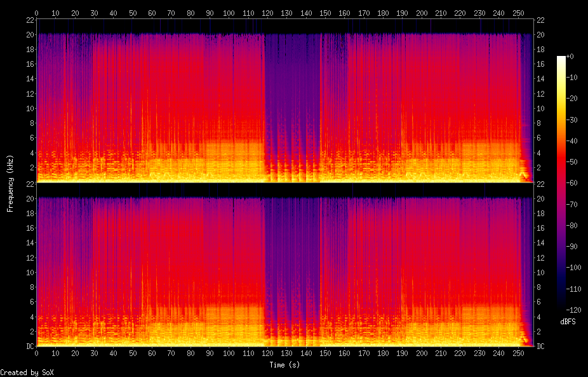Select the "Frequency (kHz)" axis title
Image resolution: width=588 pixels, height=377 pixels.
[10, 183]
